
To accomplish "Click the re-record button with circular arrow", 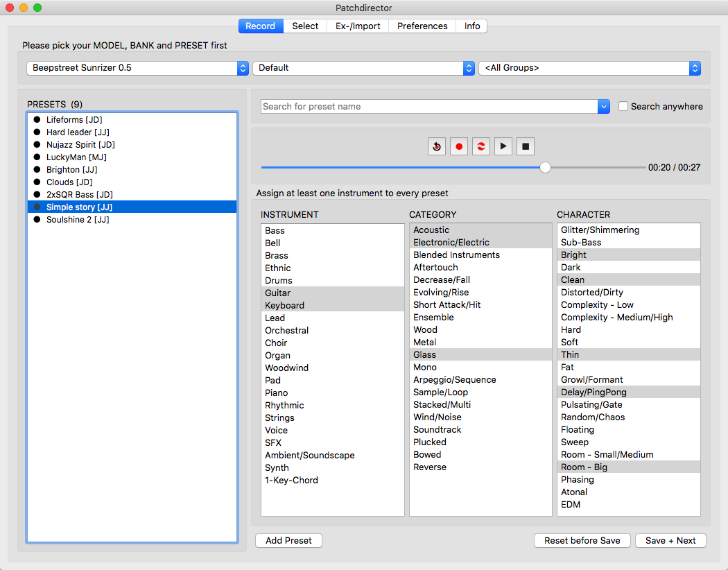I will (x=436, y=147).
